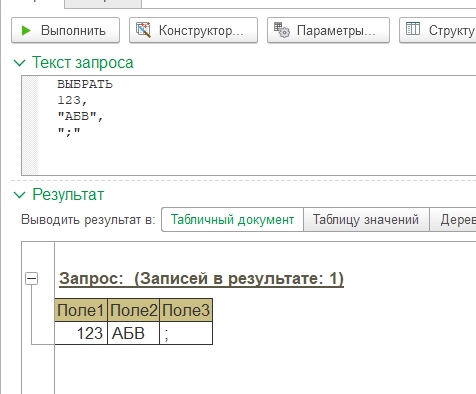Click the Выводить результат в: label
The height and width of the screenshot is (394, 476).
click(88, 220)
